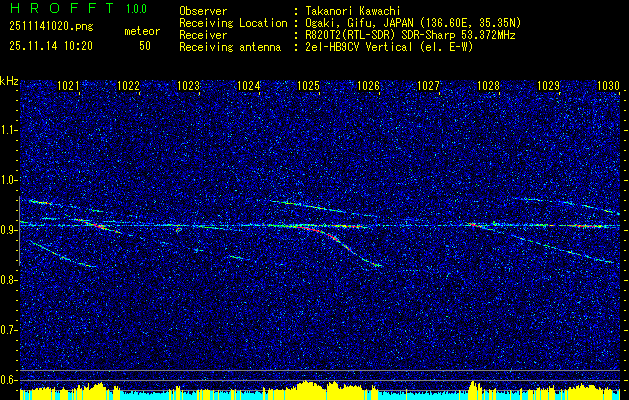Click the Receiving Location label

pos(233,23)
